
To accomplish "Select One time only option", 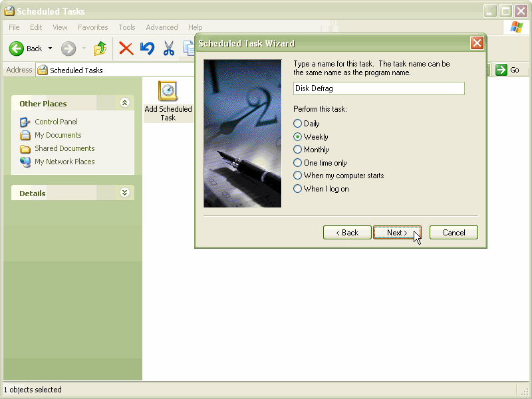I will (297, 163).
